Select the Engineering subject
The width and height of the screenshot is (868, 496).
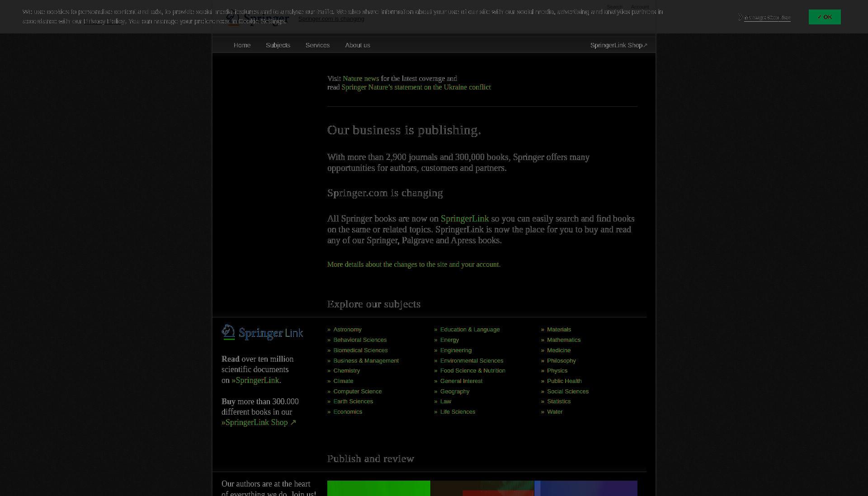tap(456, 350)
